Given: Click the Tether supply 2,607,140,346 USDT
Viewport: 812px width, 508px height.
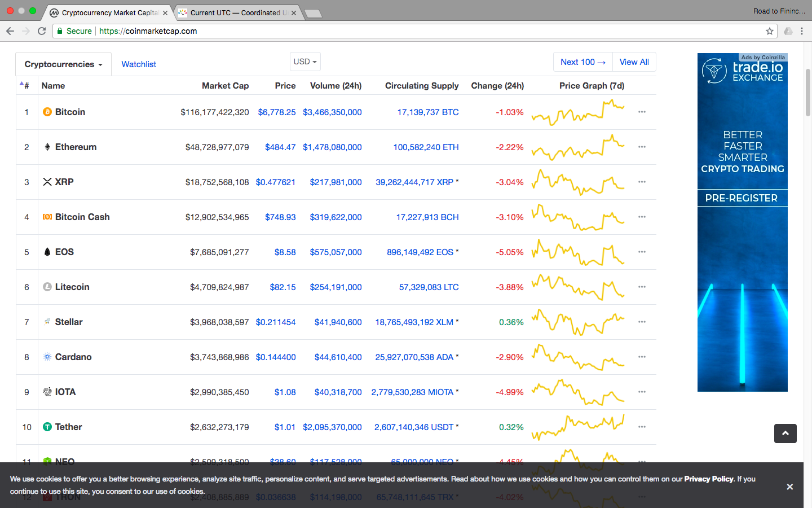Looking at the screenshot, I should point(414,427).
